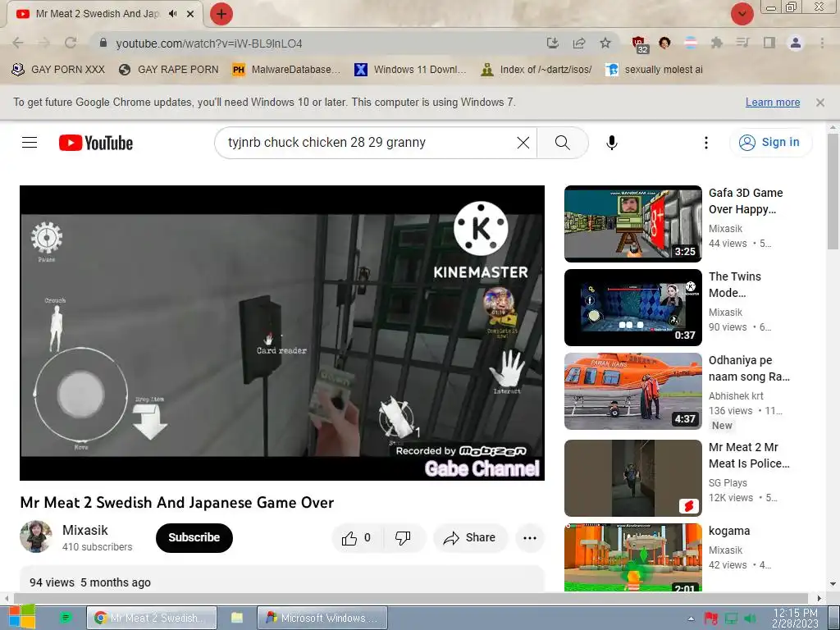Click SG Plays channel name
The height and width of the screenshot is (630, 840).
[x=728, y=482]
